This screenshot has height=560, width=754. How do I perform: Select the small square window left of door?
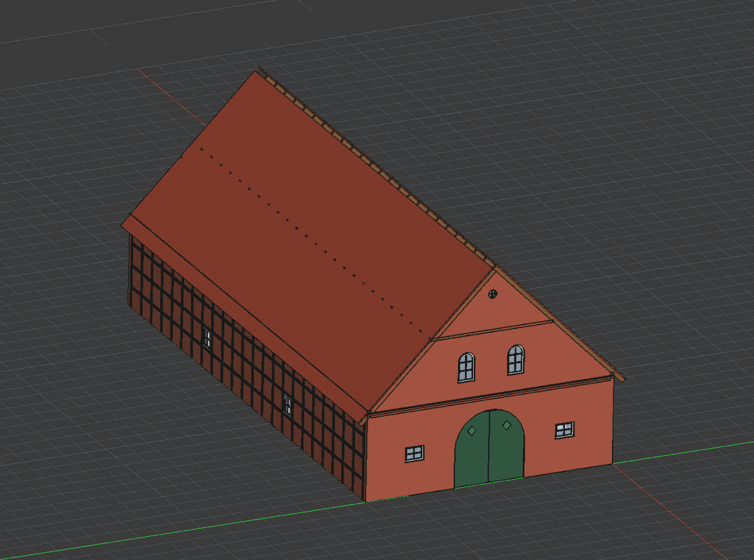tap(414, 453)
